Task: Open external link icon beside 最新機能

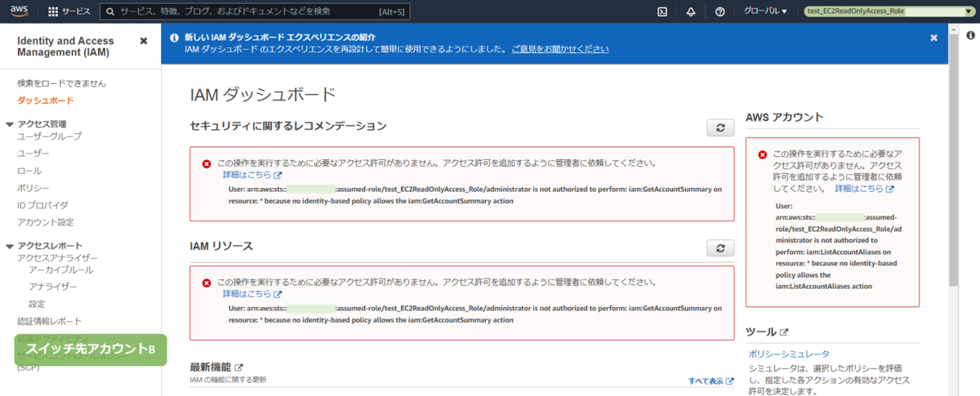Action: coord(239,367)
